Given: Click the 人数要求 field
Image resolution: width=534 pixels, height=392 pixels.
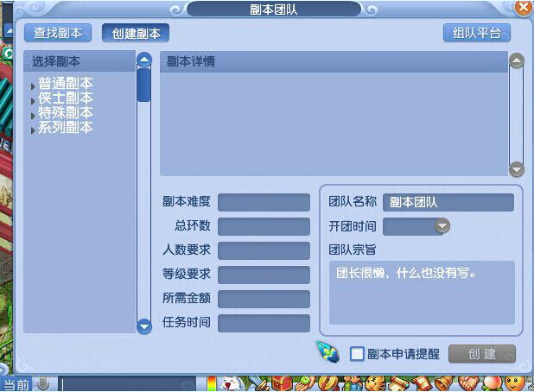Looking at the screenshot, I should (264, 250).
